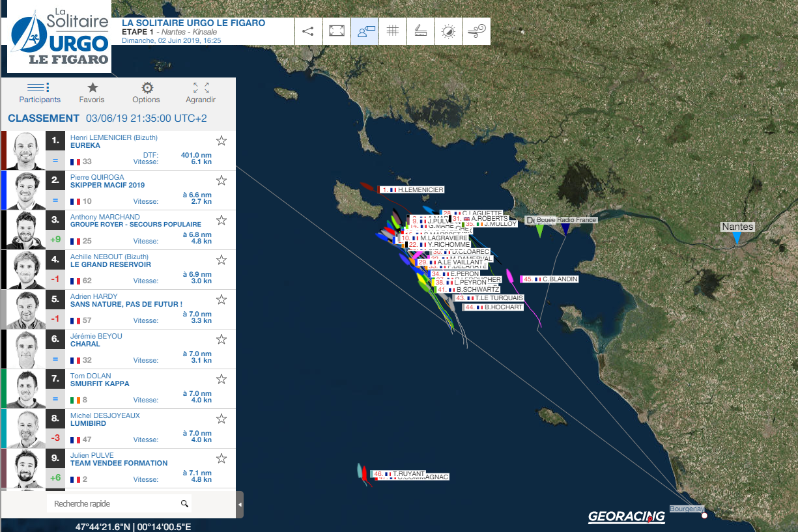Display the wind layer
The height and width of the screenshot is (532, 798).
[477, 31]
